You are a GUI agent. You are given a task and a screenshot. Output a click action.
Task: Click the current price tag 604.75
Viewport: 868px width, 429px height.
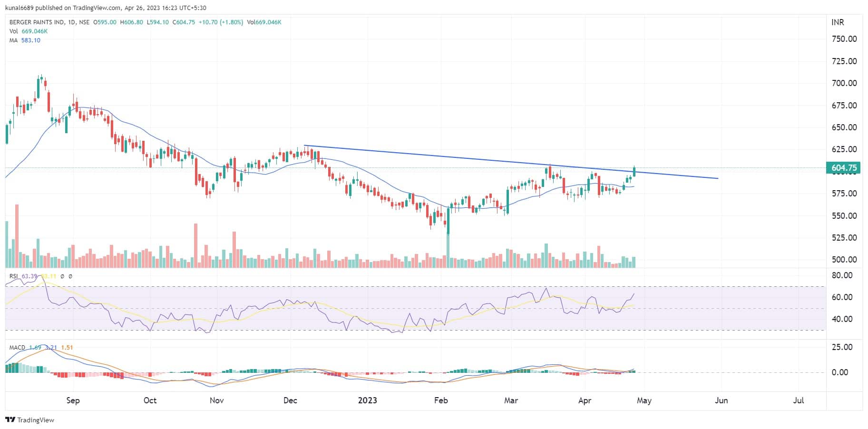coord(844,168)
